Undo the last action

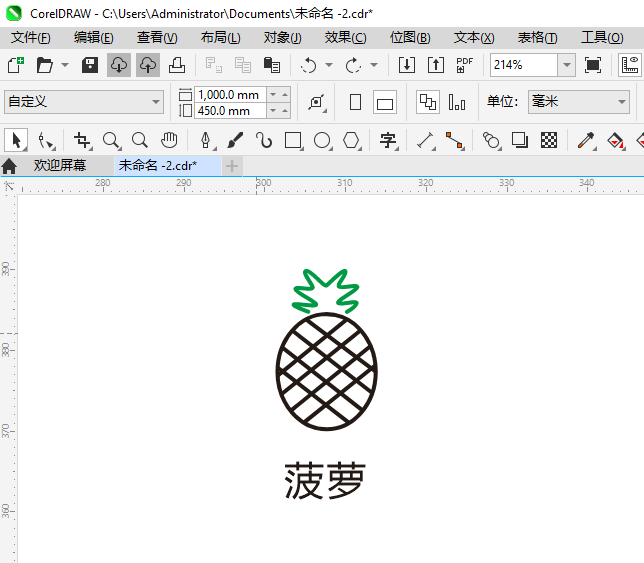(x=309, y=65)
